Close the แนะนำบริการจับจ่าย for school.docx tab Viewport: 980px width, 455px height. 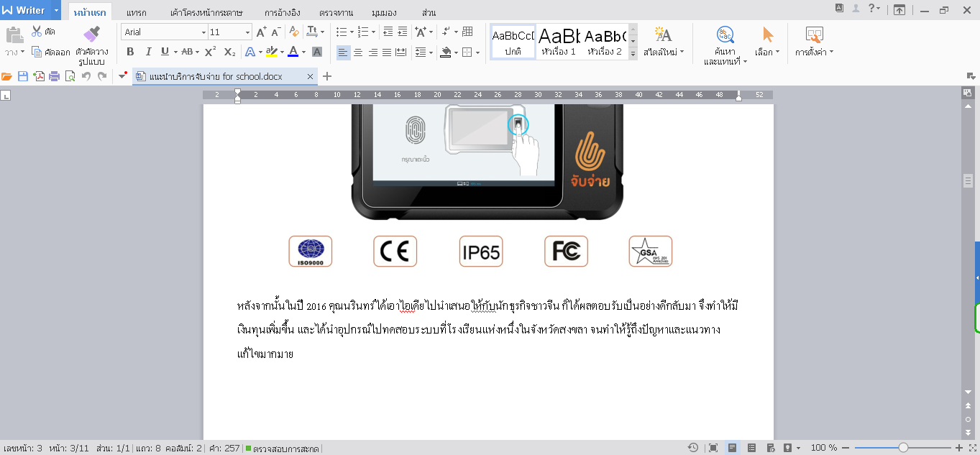point(311,76)
